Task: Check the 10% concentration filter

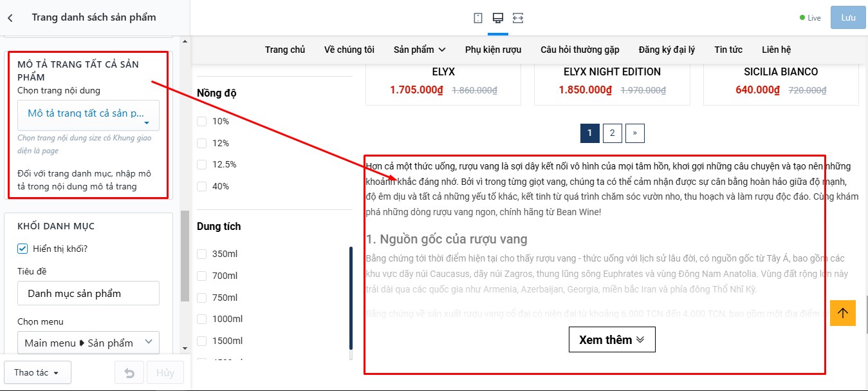Action: (x=202, y=121)
